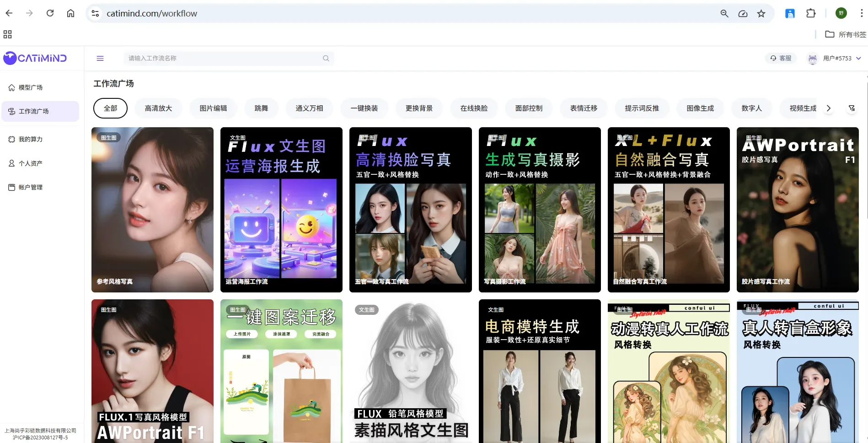
Task: Open the Flux 文生图 运营海报生成 workflow card
Action: 281,210
